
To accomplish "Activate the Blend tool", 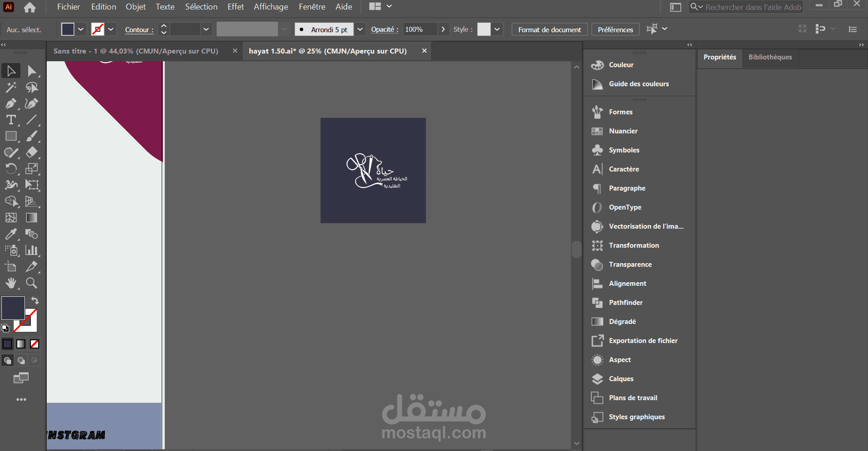I will coord(31,234).
